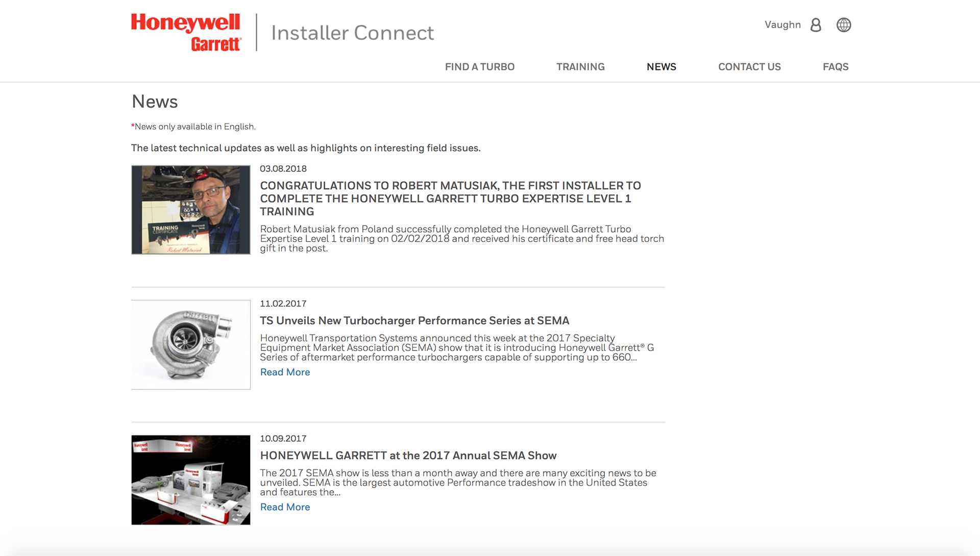
Task: Click the SEMA show booth thumbnail
Action: pos(191,480)
